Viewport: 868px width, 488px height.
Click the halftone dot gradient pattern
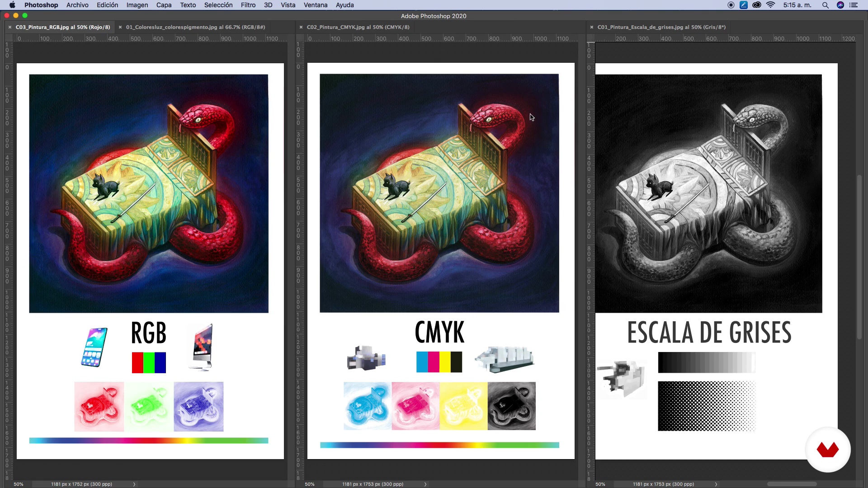(x=707, y=406)
